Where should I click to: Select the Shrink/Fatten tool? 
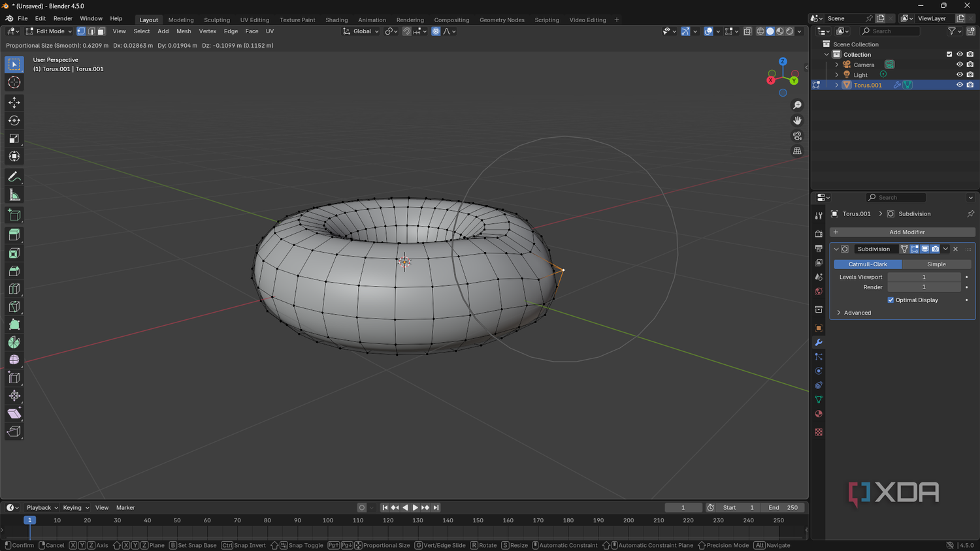coord(14,396)
